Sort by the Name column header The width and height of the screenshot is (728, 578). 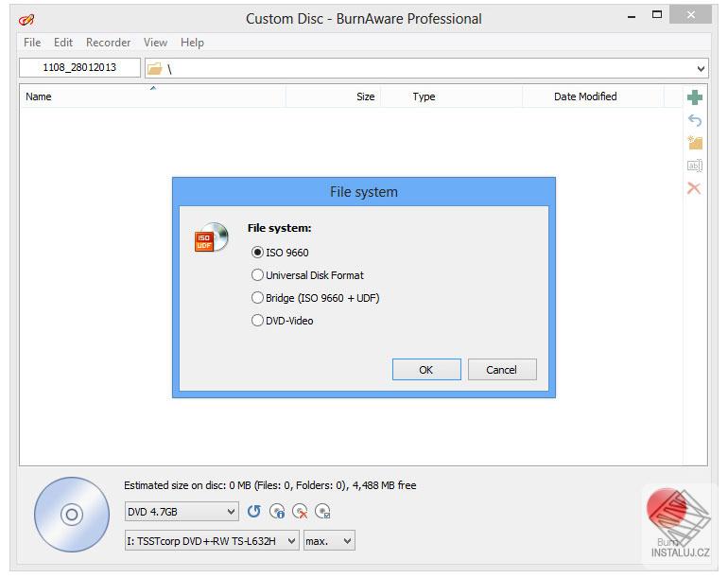click(x=153, y=96)
